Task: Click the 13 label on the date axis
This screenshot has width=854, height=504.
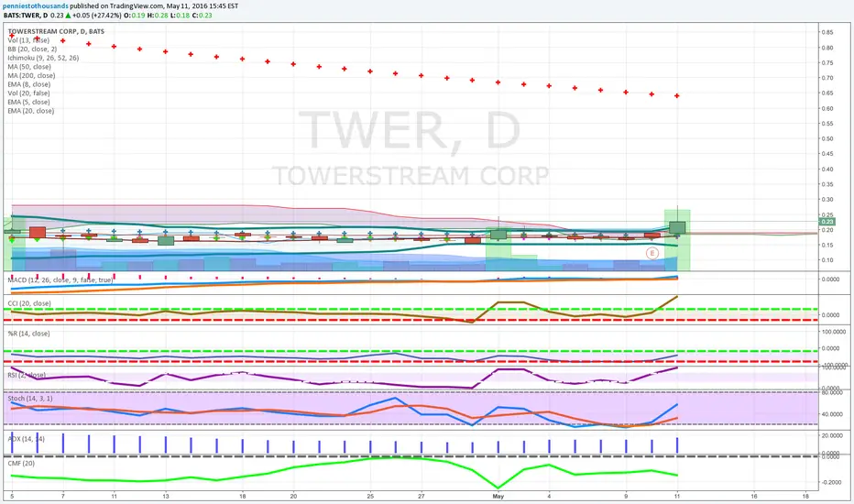Action: point(166,497)
